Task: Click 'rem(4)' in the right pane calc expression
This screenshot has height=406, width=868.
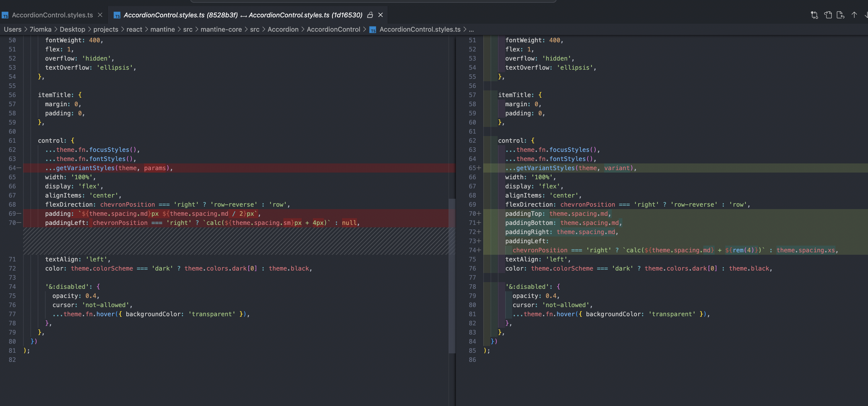Action: (x=743, y=250)
